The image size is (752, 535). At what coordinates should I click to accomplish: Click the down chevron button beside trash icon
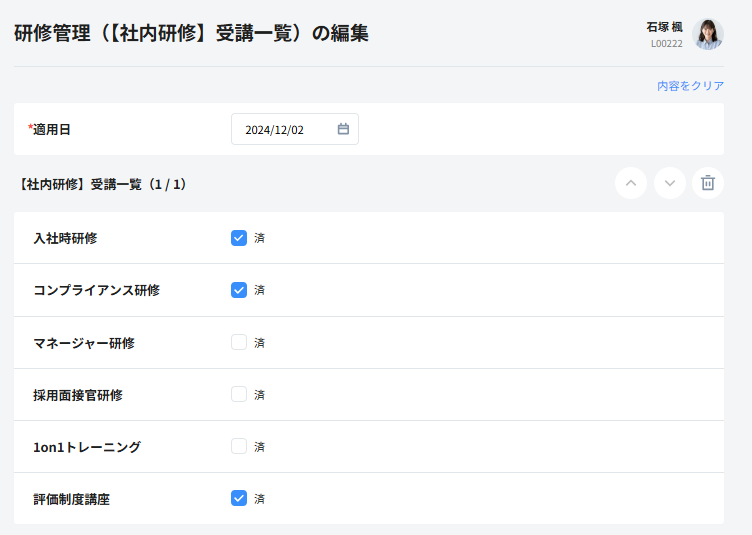[669, 183]
